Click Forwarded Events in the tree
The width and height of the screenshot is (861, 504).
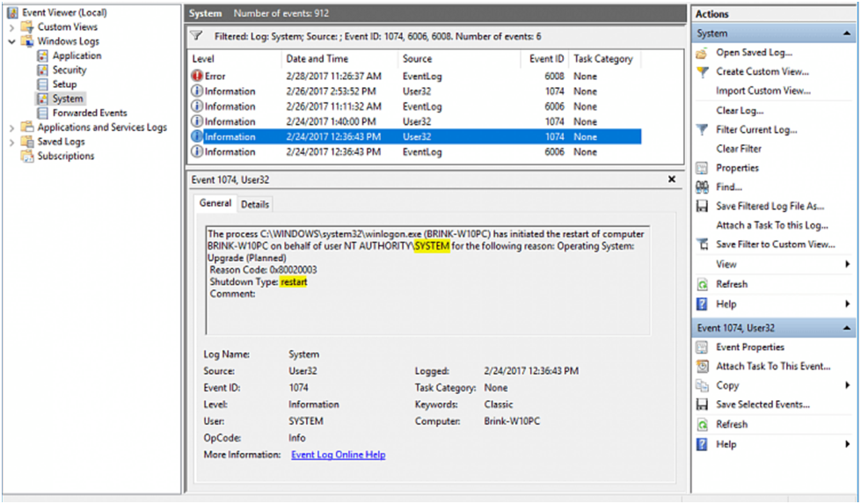(90, 113)
